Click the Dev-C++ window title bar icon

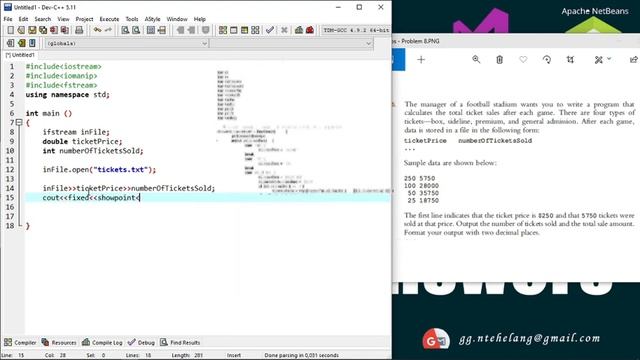tap(7, 7)
